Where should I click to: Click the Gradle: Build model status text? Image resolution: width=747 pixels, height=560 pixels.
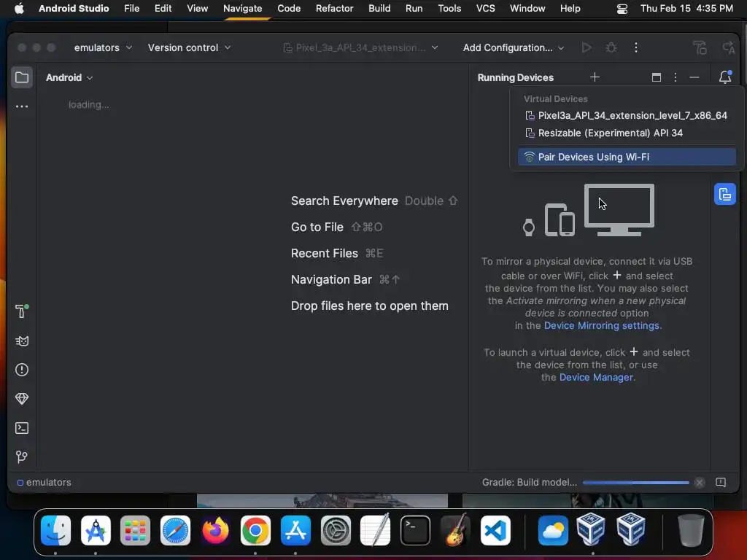pyautogui.click(x=530, y=483)
